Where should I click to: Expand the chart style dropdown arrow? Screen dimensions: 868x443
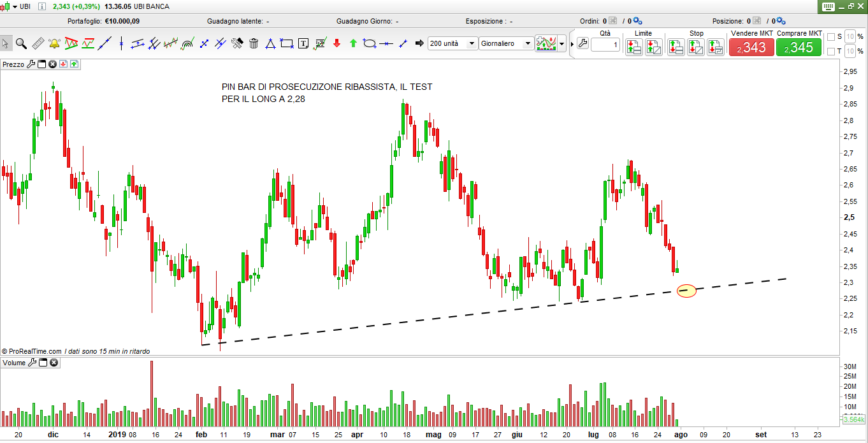click(561, 44)
